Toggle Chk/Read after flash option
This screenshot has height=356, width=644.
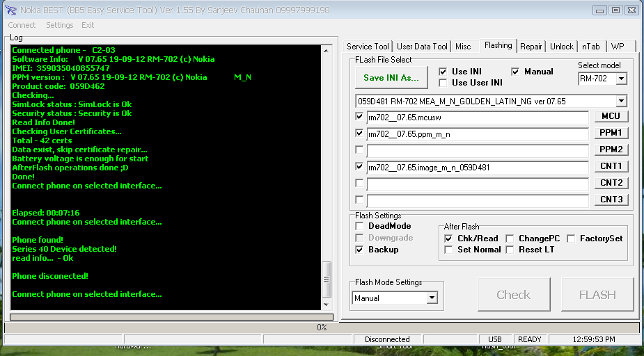(x=448, y=238)
